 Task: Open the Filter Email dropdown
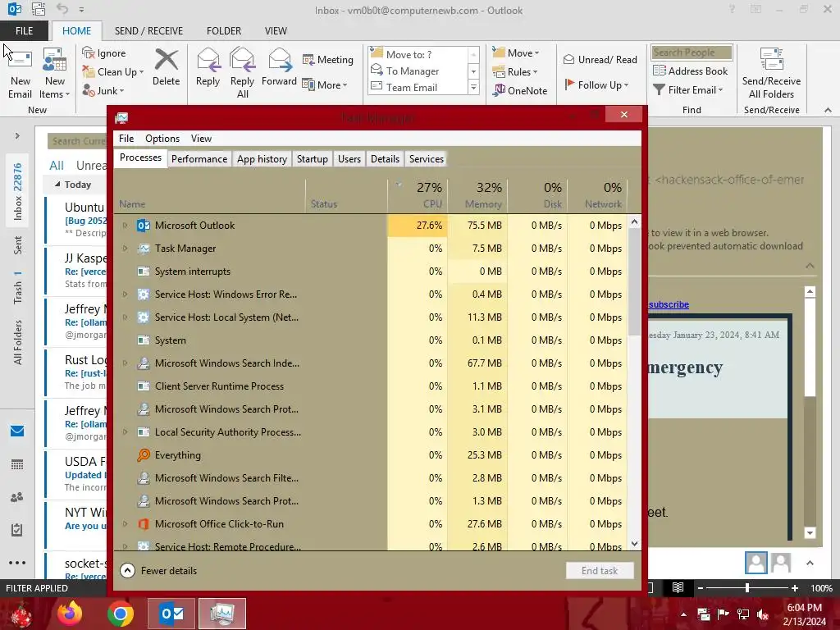pyautogui.click(x=688, y=90)
